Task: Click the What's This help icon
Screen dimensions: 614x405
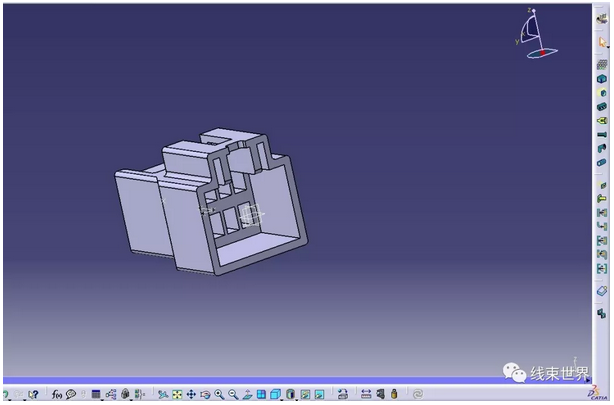Action: pos(33,395)
